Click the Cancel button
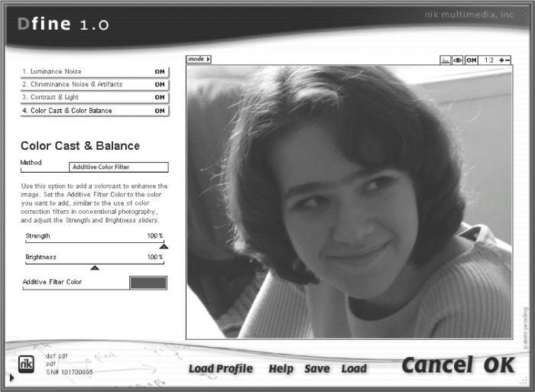This screenshot has height=392, width=535. tap(437, 365)
